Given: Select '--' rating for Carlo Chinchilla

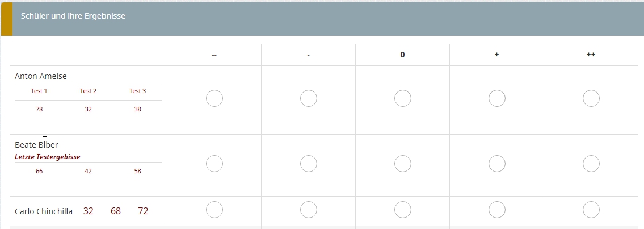Looking at the screenshot, I should click(x=214, y=210).
